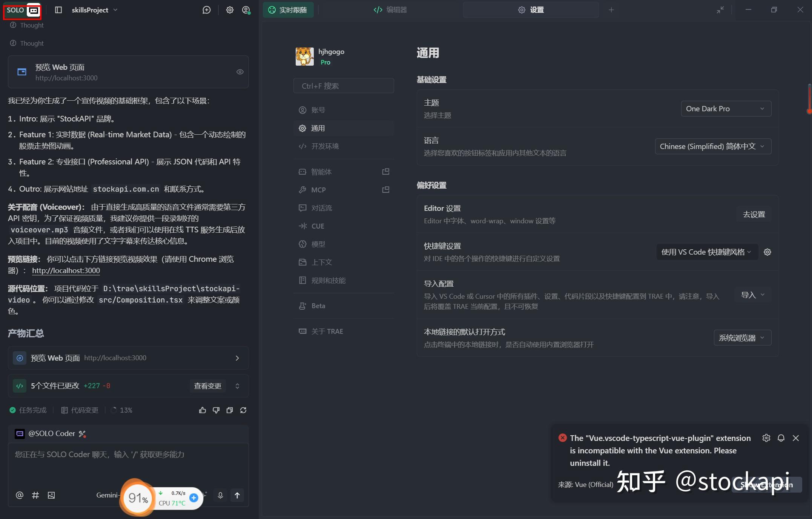Screen dimensions: 812x519
Task: Start a new chat with plus-bubble icon
Action: click(207, 10)
